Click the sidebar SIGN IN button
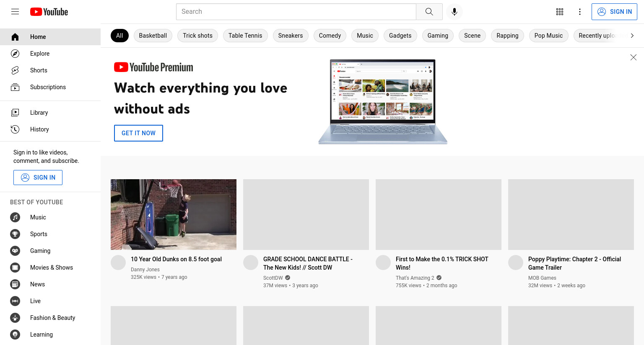Viewport: 644px width, 345px height. coord(38,178)
